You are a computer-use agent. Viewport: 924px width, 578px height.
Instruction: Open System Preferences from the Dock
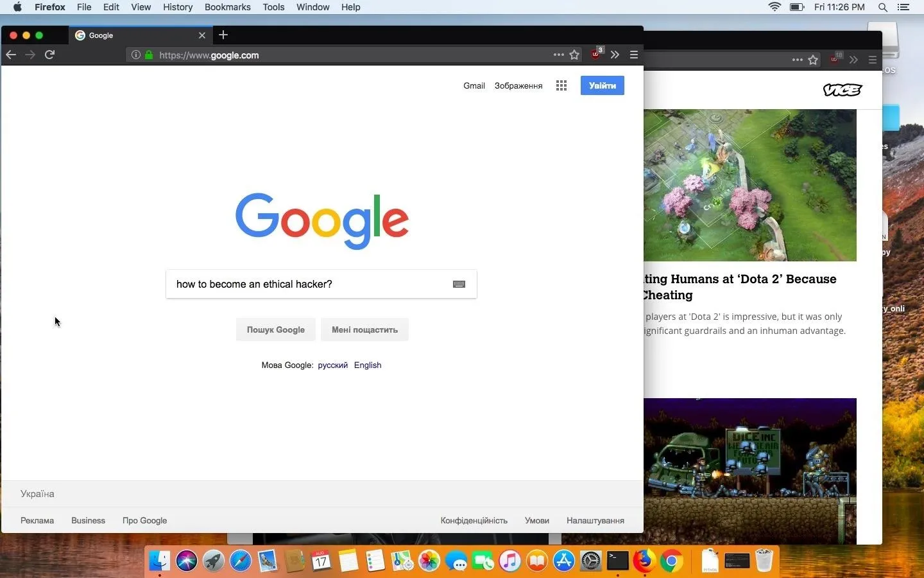coord(591,561)
